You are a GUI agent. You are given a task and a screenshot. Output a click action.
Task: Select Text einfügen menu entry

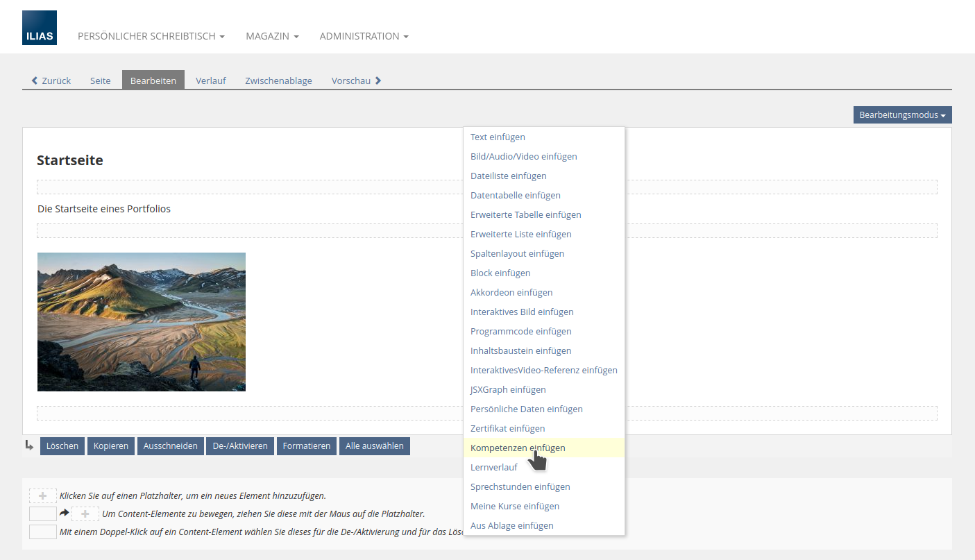pos(498,137)
